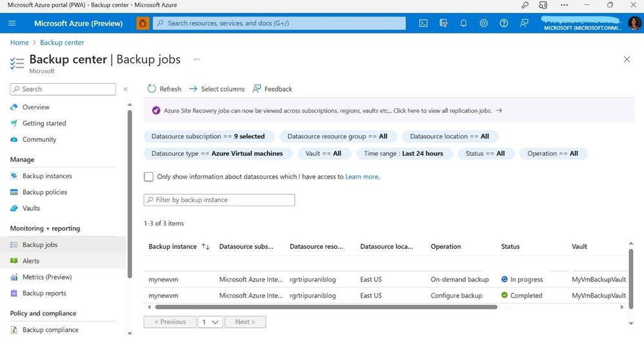Go to Backup policies
The height and width of the screenshot is (337, 644).
tap(44, 192)
